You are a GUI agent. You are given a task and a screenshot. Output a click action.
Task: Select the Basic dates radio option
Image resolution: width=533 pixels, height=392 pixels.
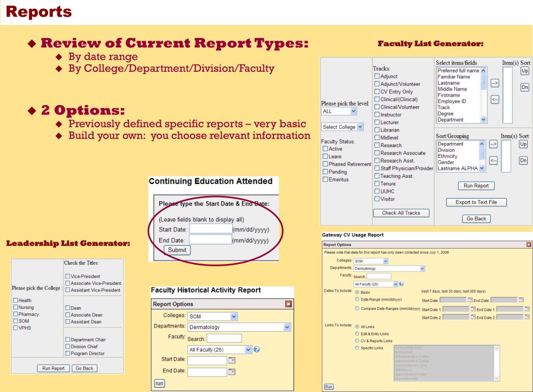(357, 292)
